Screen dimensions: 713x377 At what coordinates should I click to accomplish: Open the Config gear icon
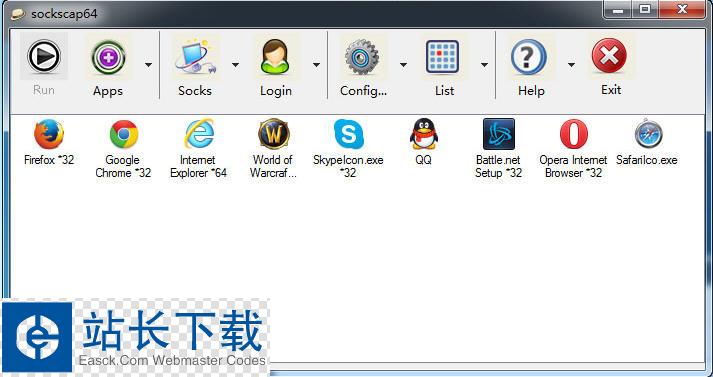click(362, 57)
